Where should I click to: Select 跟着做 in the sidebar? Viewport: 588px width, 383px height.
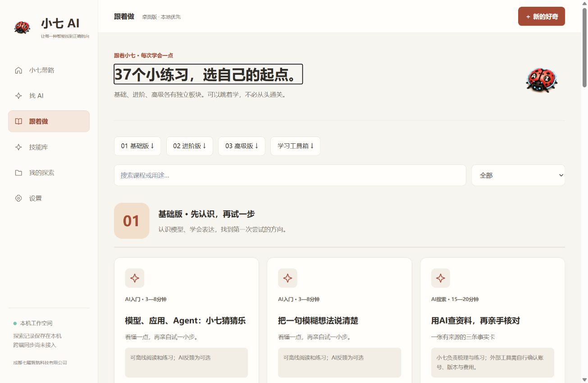pyautogui.click(x=49, y=121)
